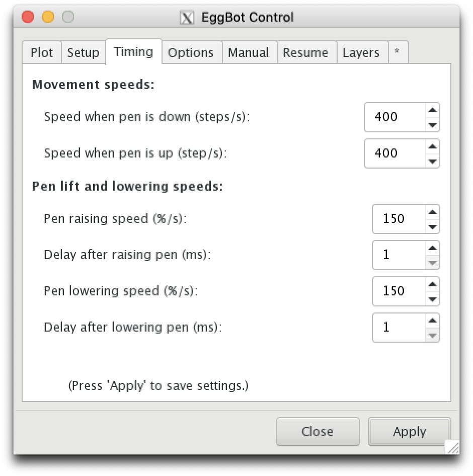Increase delay after lowering pen
This screenshot has height=476, width=473.
[x=433, y=321]
